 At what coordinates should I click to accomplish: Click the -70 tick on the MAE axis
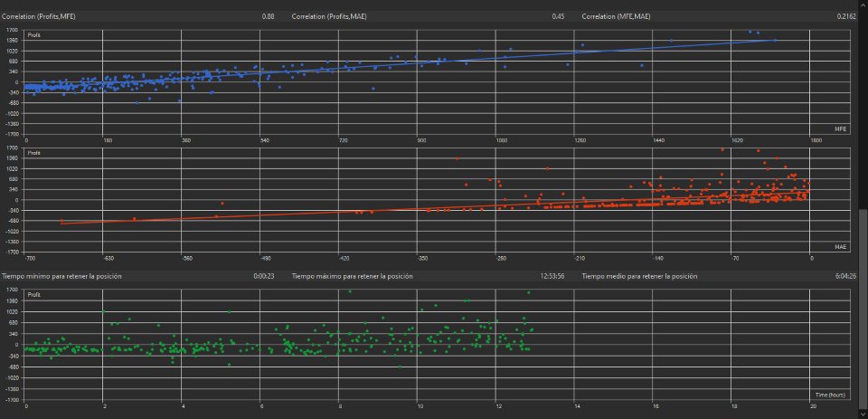pos(735,258)
